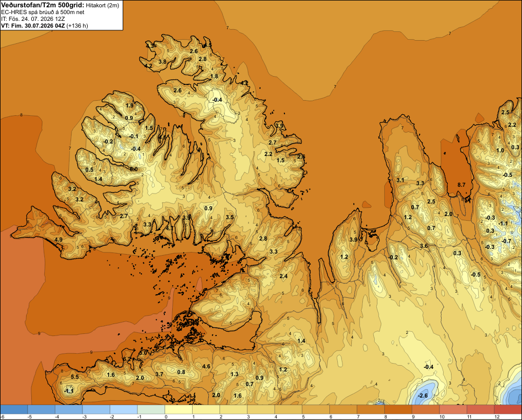
Task: Click the 1.3 temperature value
Action: tap(234, 374)
